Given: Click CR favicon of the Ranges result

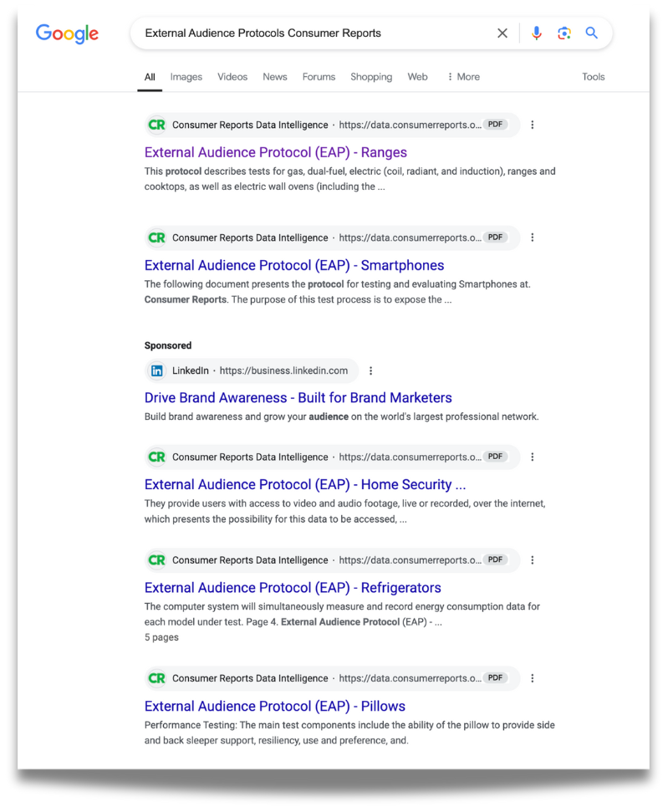Looking at the screenshot, I should [x=157, y=125].
